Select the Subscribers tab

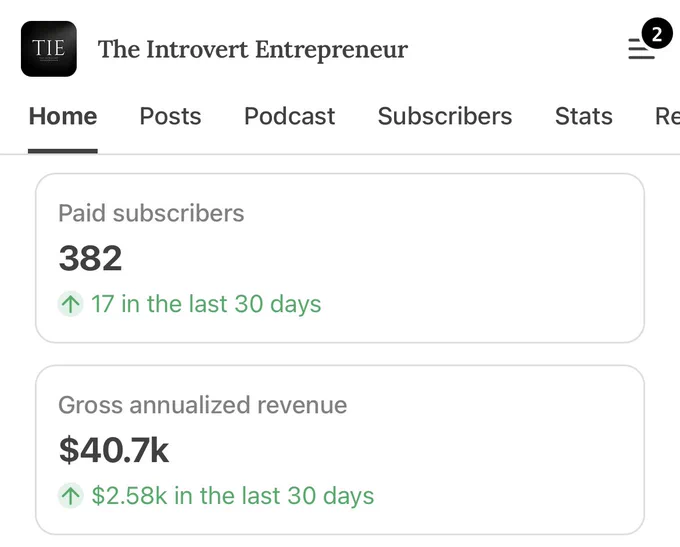[x=445, y=116]
